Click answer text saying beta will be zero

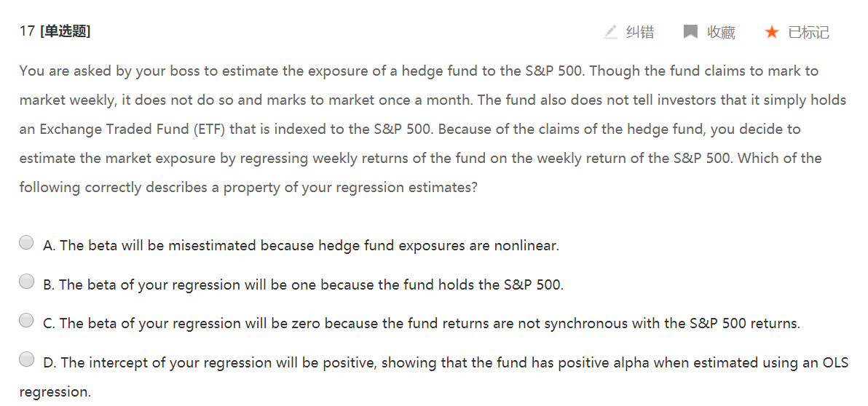click(422, 323)
